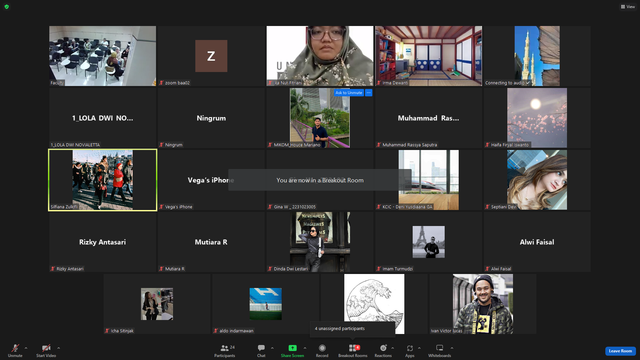Click the green encryption shield icon
Image resolution: width=640 pixels, height=360 pixels.
click(x=7, y=7)
